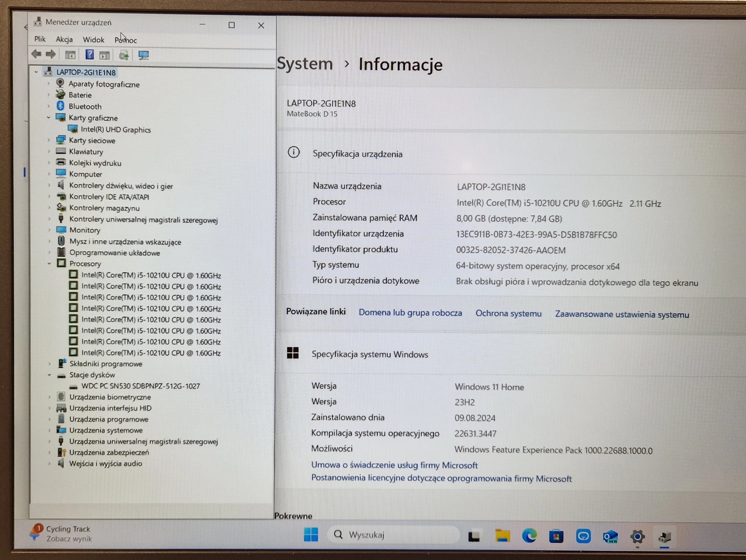Image resolution: width=746 pixels, height=560 pixels.
Task: Select Kontrolery uniwersalnej magistrali szeregowej entry
Action: (x=143, y=220)
